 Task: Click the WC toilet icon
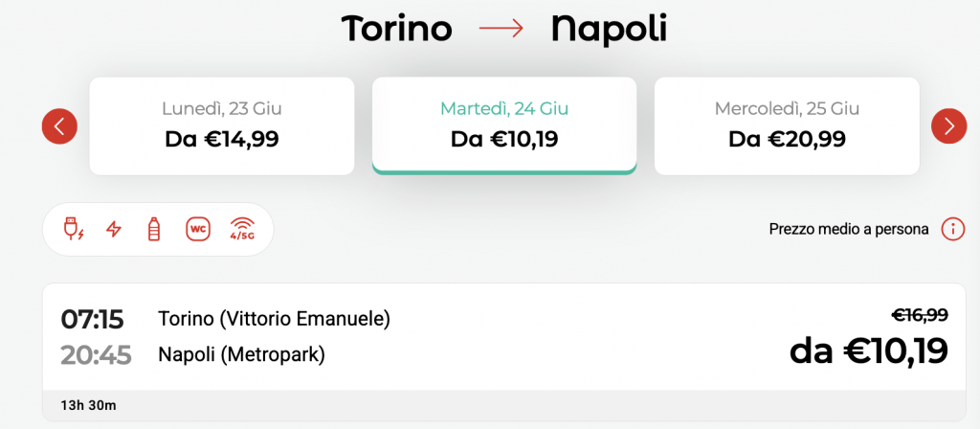pyautogui.click(x=198, y=230)
